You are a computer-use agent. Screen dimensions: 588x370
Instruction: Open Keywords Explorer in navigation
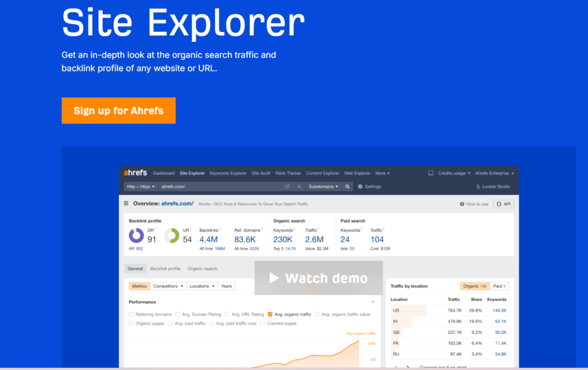tap(228, 173)
